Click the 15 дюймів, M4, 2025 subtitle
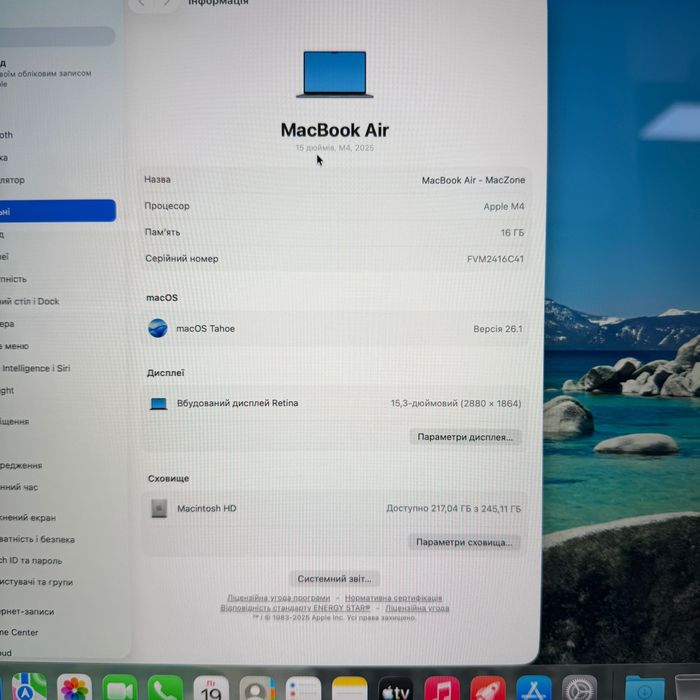 click(x=335, y=148)
